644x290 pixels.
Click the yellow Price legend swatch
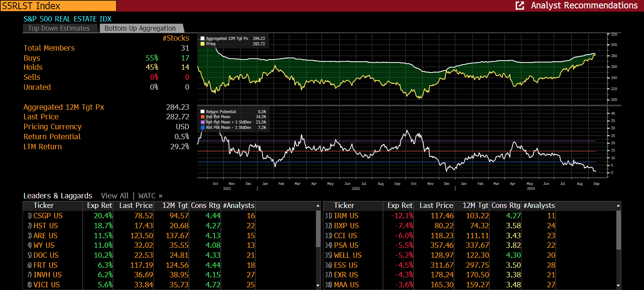[202, 44]
